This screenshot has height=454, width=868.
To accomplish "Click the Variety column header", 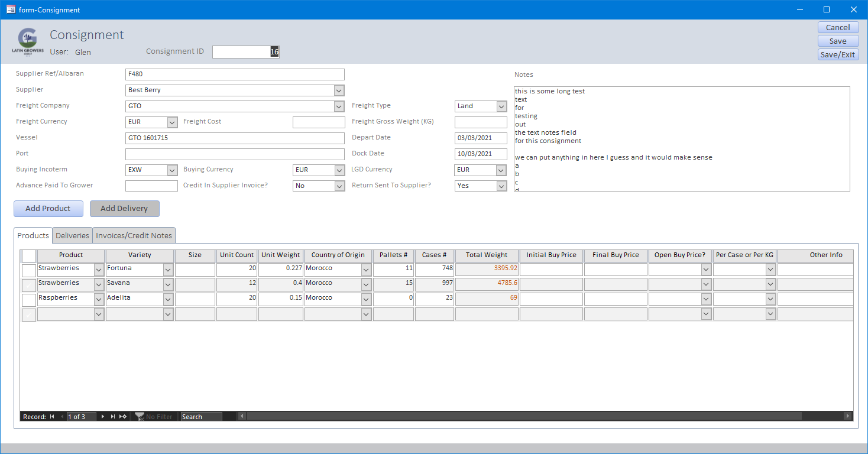I will pyautogui.click(x=140, y=255).
